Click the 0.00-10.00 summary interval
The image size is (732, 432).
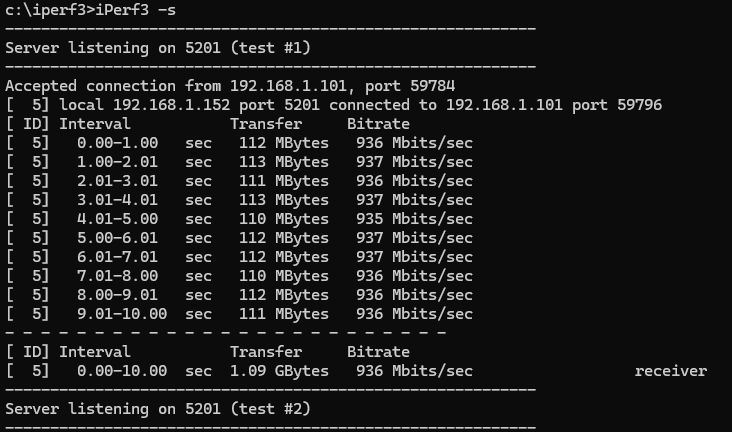point(122,371)
